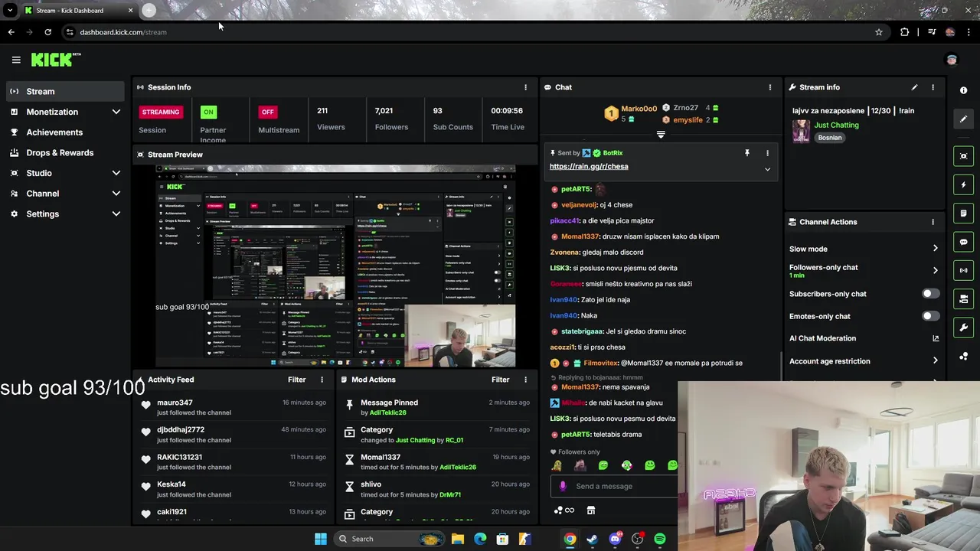Insert the first golden emote above message box
980x551 pixels.
click(557, 465)
